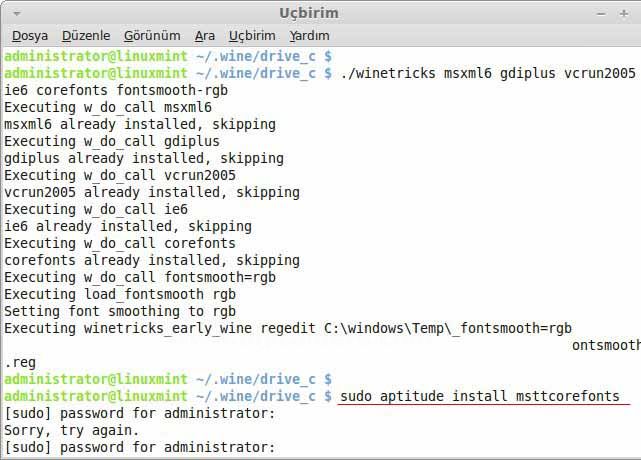641x460 pixels.
Task: Open the Yardım menu
Action: pyautogui.click(x=309, y=36)
